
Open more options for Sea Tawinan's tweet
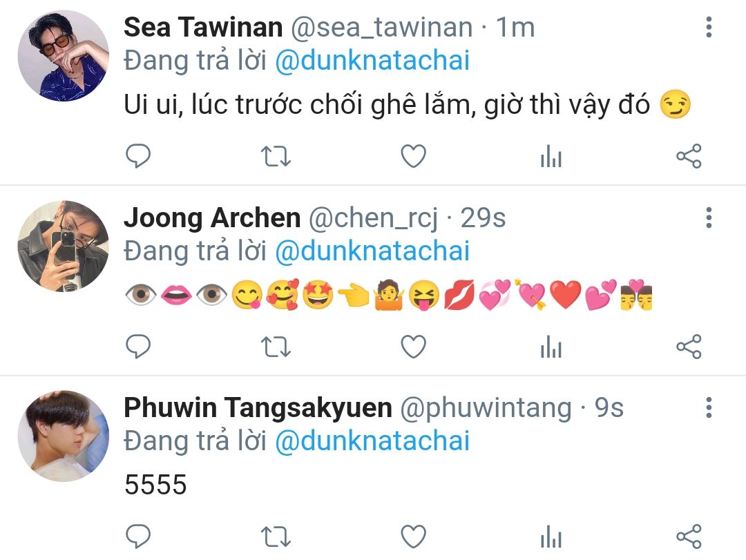click(x=709, y=27)
